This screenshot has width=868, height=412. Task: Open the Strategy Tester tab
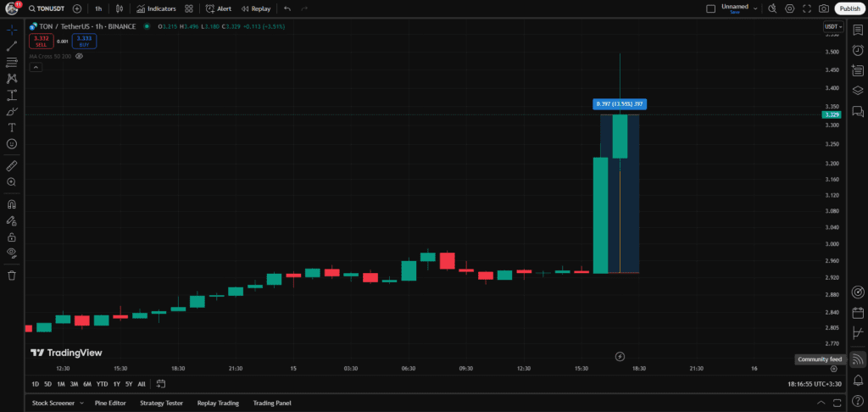pos(161,404)
